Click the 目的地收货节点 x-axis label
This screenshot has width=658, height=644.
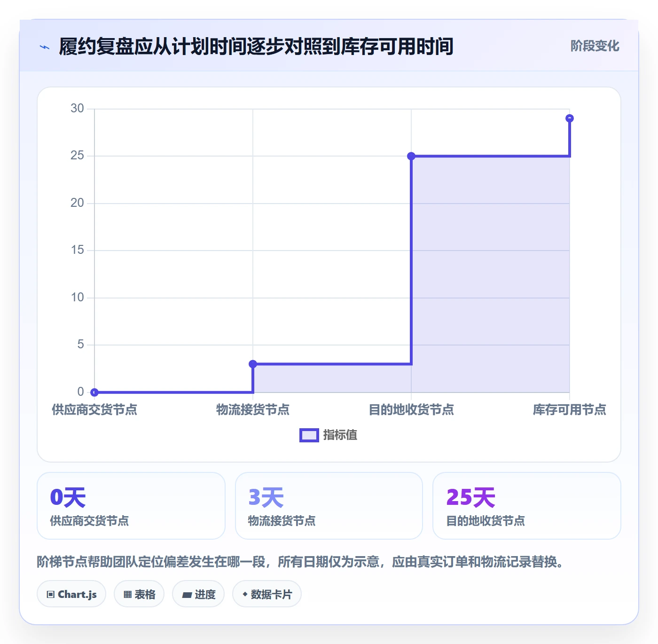click(x=411, y=410)
